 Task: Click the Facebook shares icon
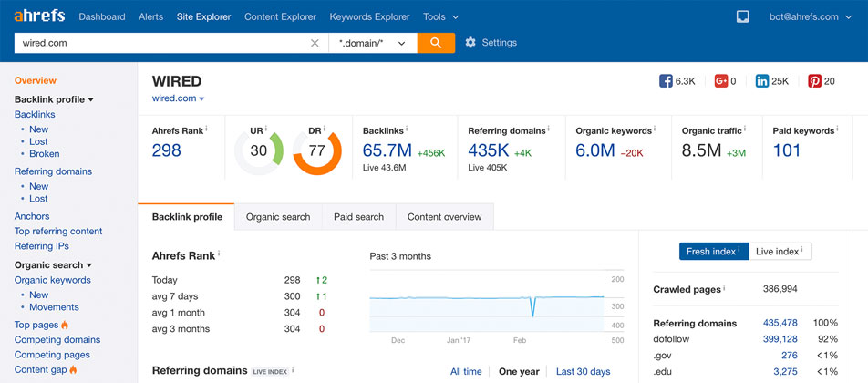(x=666, y=81)
